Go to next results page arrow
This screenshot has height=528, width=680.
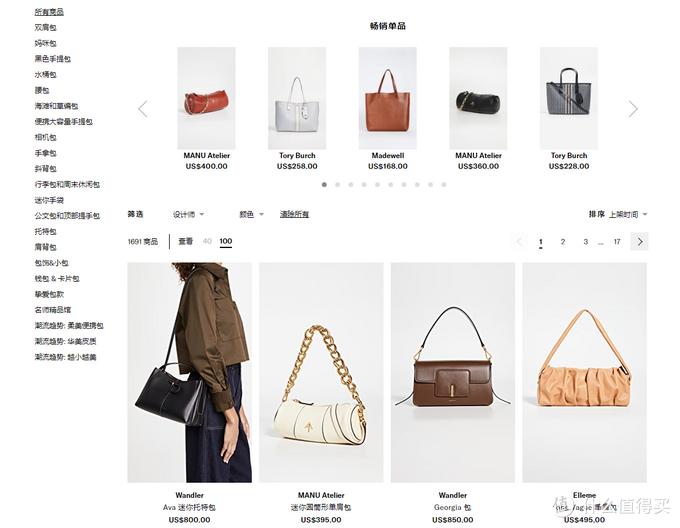point(640,241)
